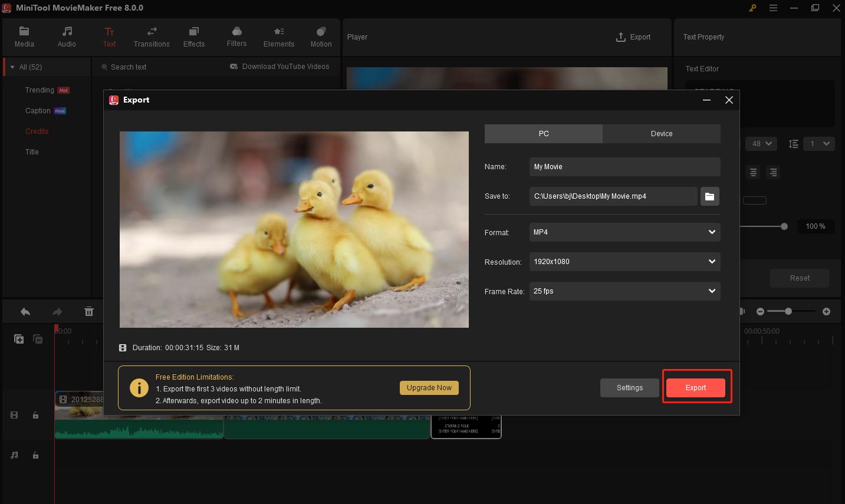Open the Effects panel
This screenshot has height=504, width=845.
tap(194, 37)
